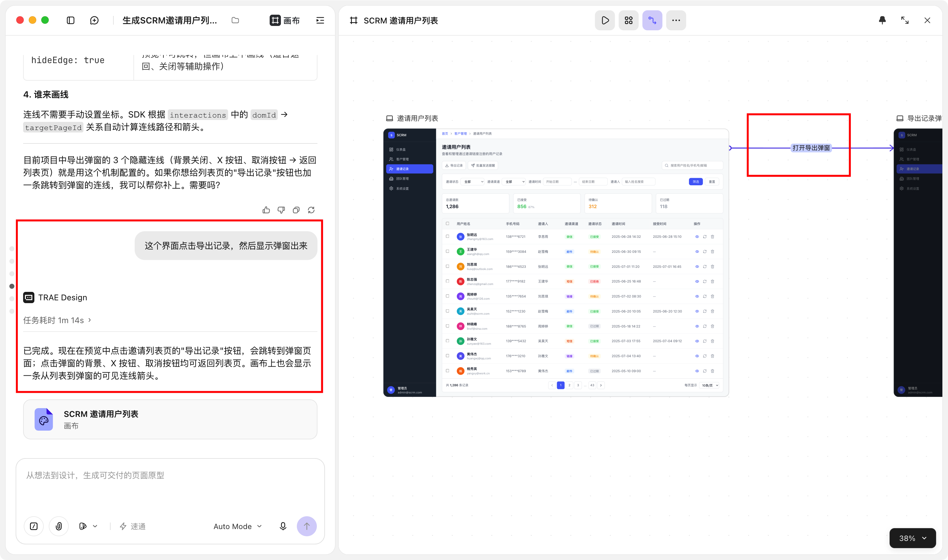The width and height of the screenshot is (948, 560).
Task: Open the 邀请状态 全部 dropdown
Action: coord(472,182)
